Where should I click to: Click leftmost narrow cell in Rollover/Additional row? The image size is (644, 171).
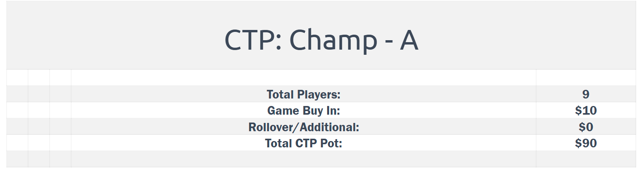click(x=17, y=127)
